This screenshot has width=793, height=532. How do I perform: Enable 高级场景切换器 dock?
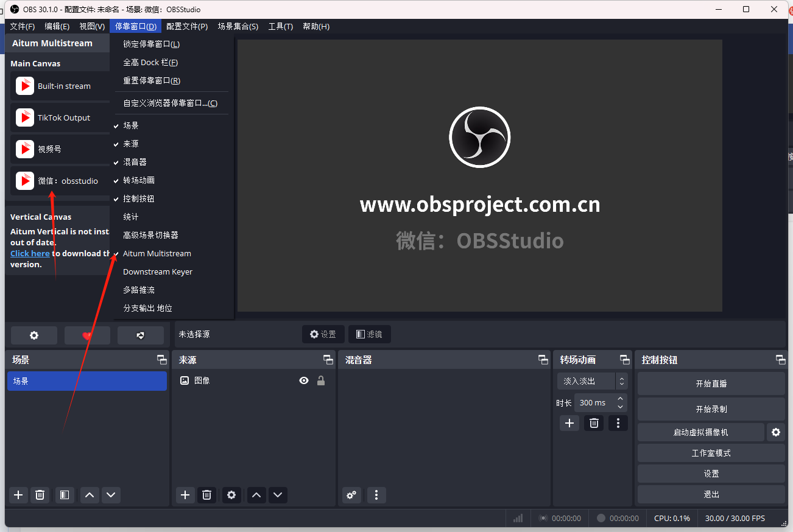(172, 235)
